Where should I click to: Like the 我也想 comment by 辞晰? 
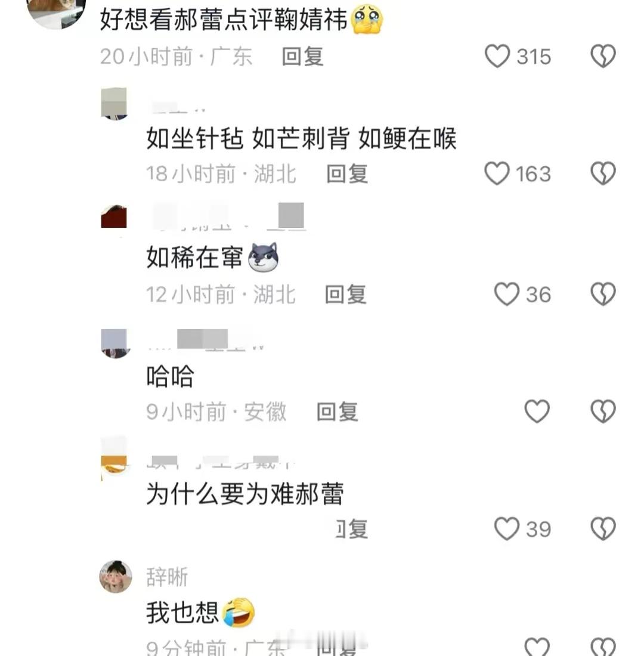click(537, 647)
